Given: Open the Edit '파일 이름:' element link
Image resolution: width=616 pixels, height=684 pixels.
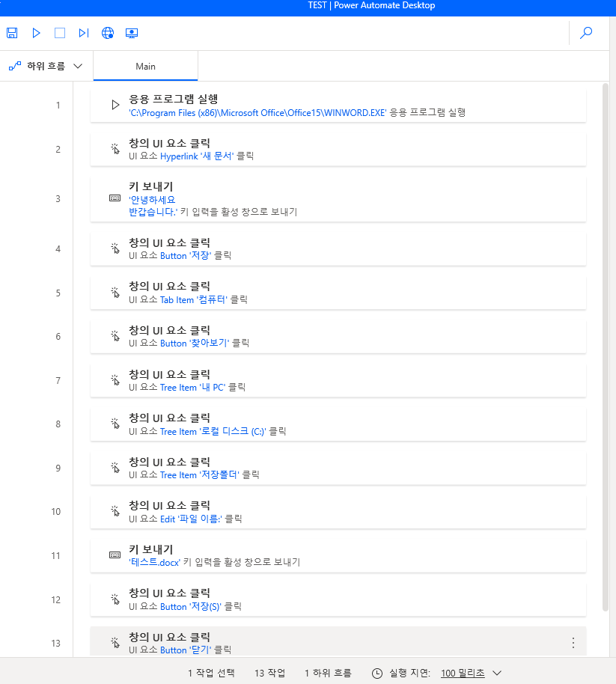Looking at the screenshot, I should 191,519.
